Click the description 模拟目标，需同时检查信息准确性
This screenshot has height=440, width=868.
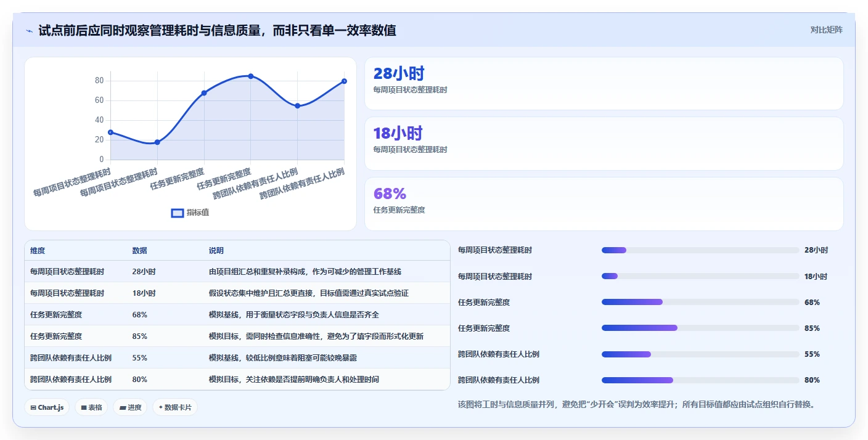coord(316,336)
